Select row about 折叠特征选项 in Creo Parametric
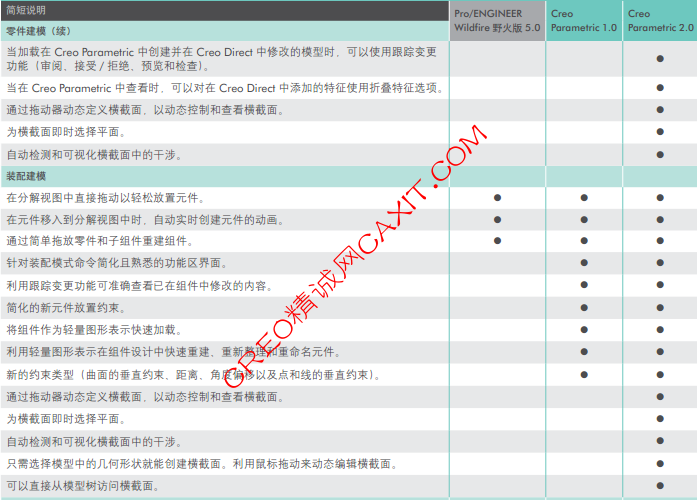Image resolution: width=697 pixels, height=500 pixels. 349,88
